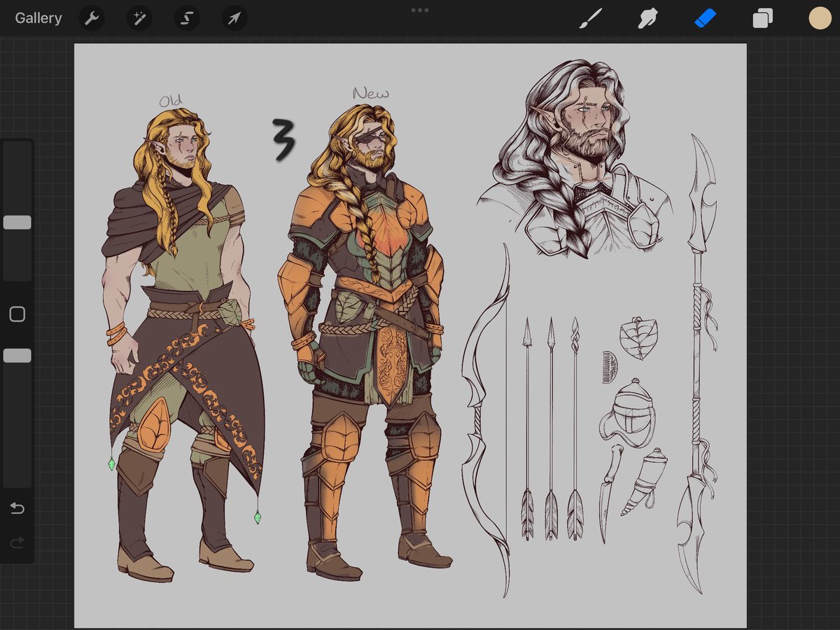Image resolution: width=840 pixels, height=630 pixels.
Task: Adjust the brush size slider handle
Action: pyautogui.click(x=17, y=223)
